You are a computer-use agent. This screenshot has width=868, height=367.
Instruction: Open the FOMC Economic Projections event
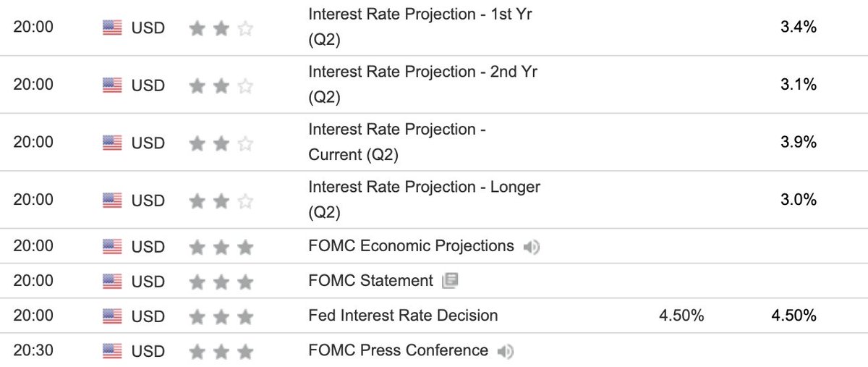pyautogui.click(x=411, y=246)
